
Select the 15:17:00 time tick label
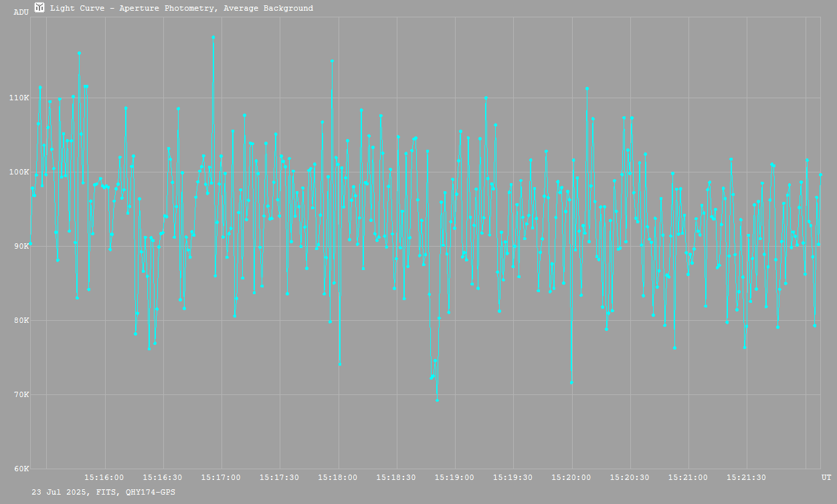click(x=221, y=477)
